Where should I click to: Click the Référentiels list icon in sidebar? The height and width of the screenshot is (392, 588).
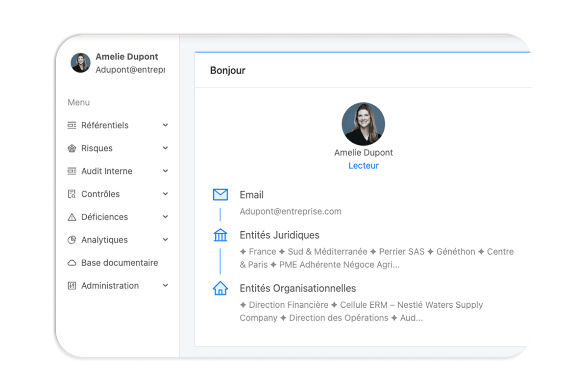pos(72,125)
